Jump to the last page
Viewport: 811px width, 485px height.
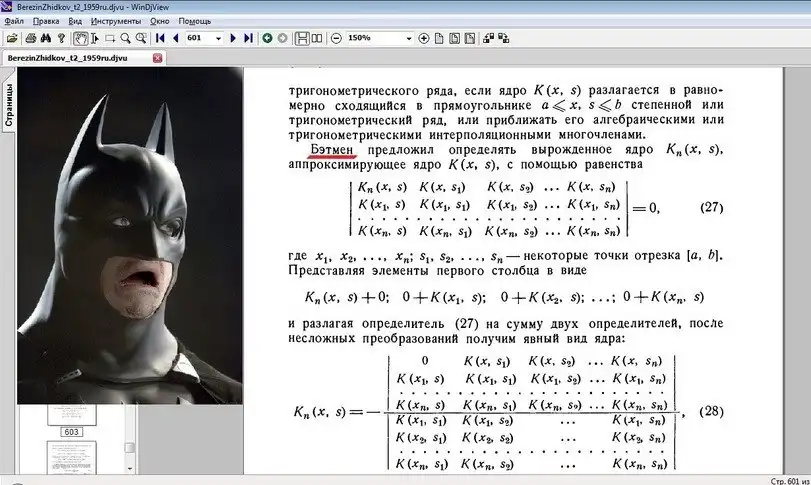click(249, 38)
